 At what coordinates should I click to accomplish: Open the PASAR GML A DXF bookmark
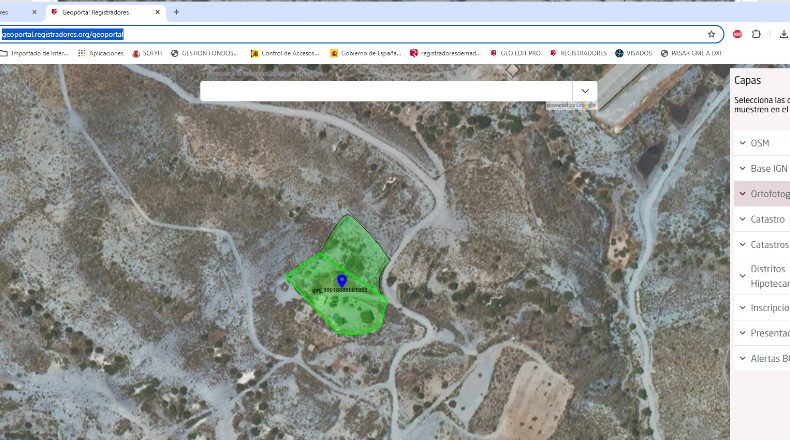691,53
